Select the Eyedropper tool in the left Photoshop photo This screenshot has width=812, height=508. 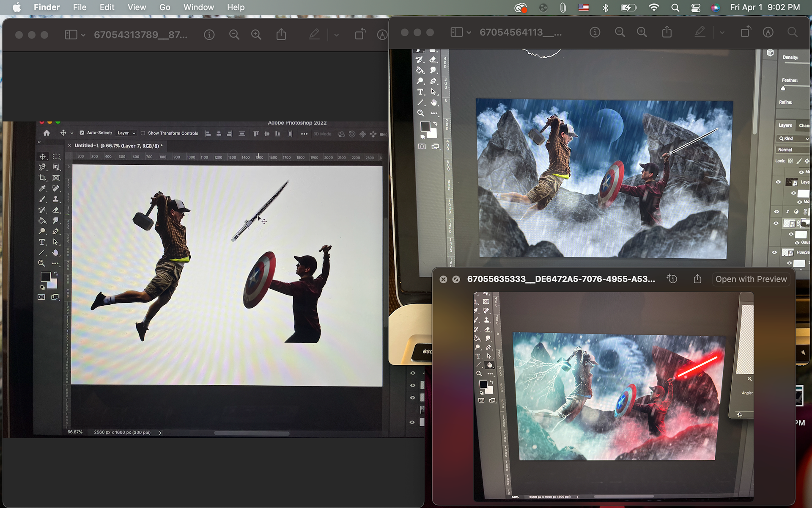[42, 188]
